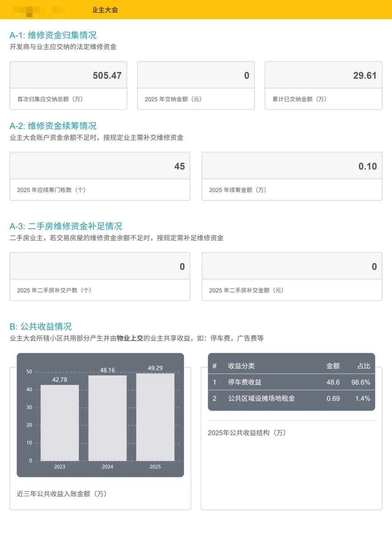Click the B: 公共收益情况 section heading
The image size is (392, 554).
tap(41, 327)
